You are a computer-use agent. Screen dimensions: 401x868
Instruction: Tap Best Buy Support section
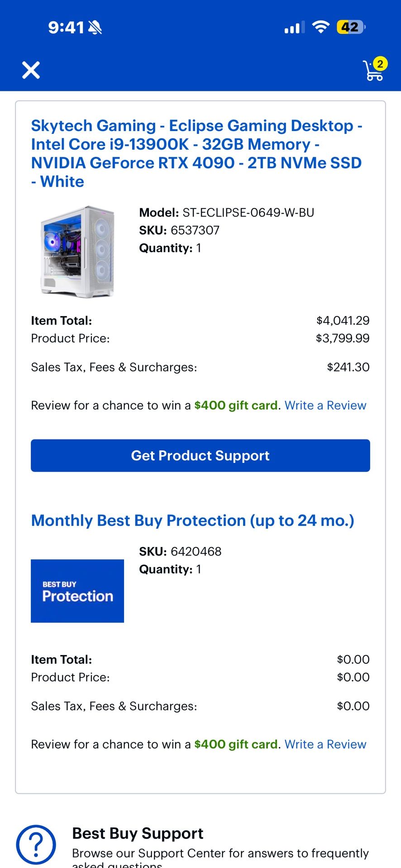[138, 833]
